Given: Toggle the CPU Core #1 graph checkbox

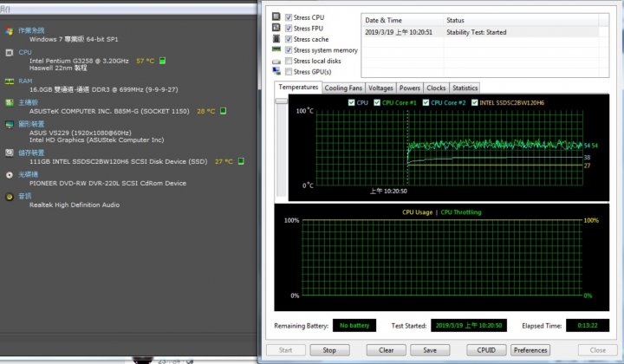Looking at the screenshot, I should (x=377, y=102).
